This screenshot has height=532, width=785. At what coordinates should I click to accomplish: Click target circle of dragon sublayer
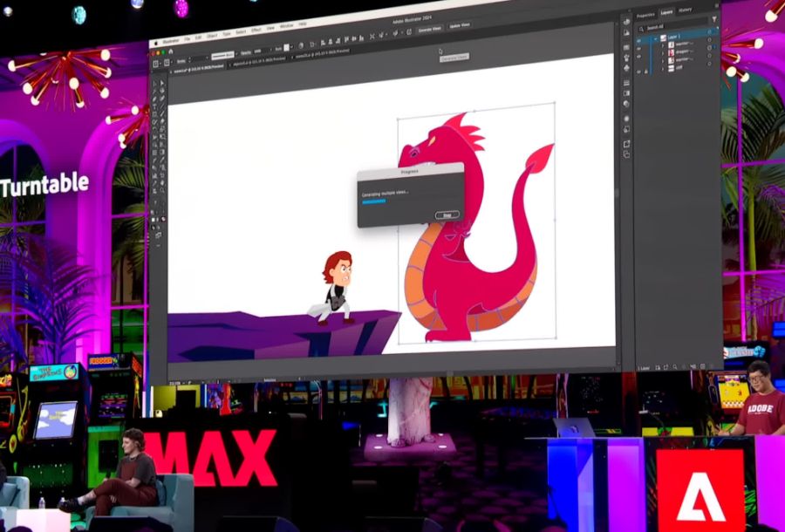coord(709,48)
